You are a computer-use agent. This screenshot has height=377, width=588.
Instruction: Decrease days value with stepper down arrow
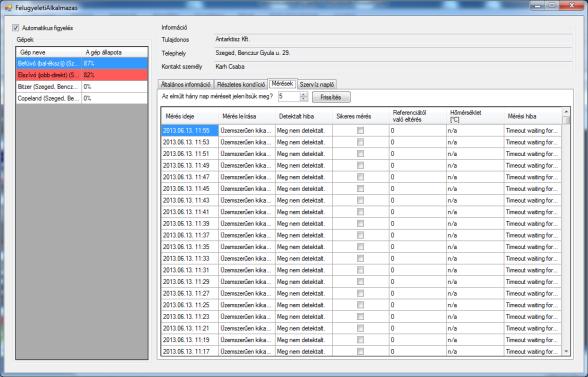coord(304,99)
